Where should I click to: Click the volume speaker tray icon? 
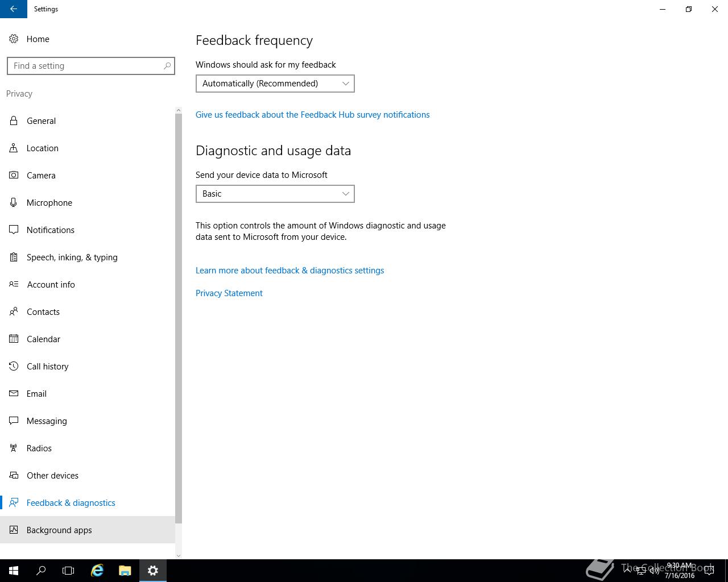pyautogui.click(x=654, y=571)
